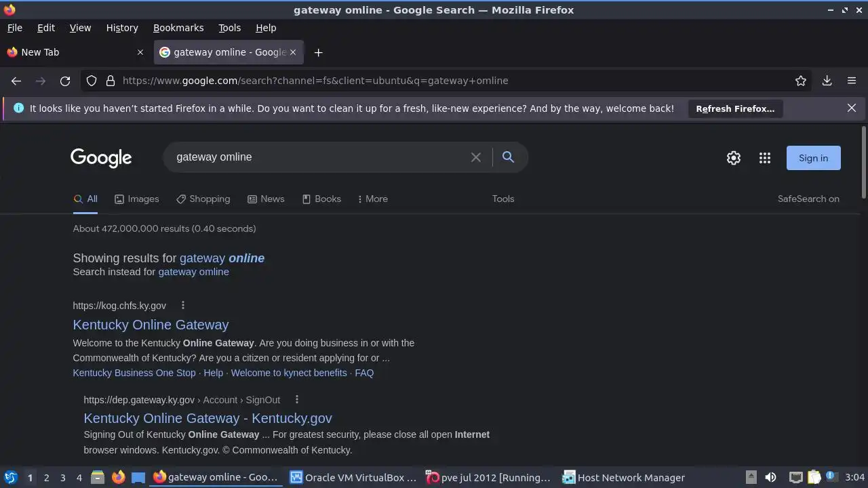Viewport: 868px width, 488px height.
Task: Click the show desktop icon in the taskbar
Action: click(x=138, y=477)
